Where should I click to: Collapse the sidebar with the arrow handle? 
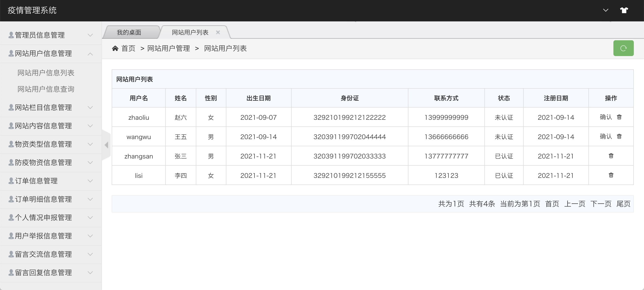pos(107,145)
